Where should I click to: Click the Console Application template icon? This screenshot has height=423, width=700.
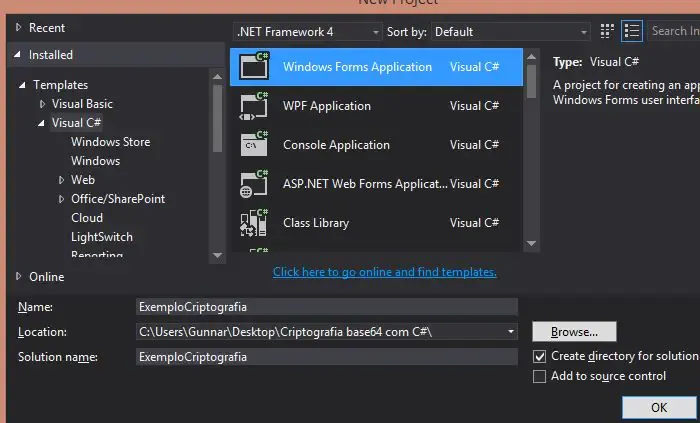pyautogui.click(x=254, y=145)
